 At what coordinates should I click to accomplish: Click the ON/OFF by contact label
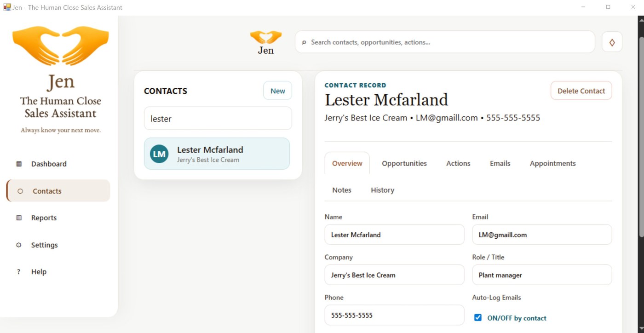517,318
